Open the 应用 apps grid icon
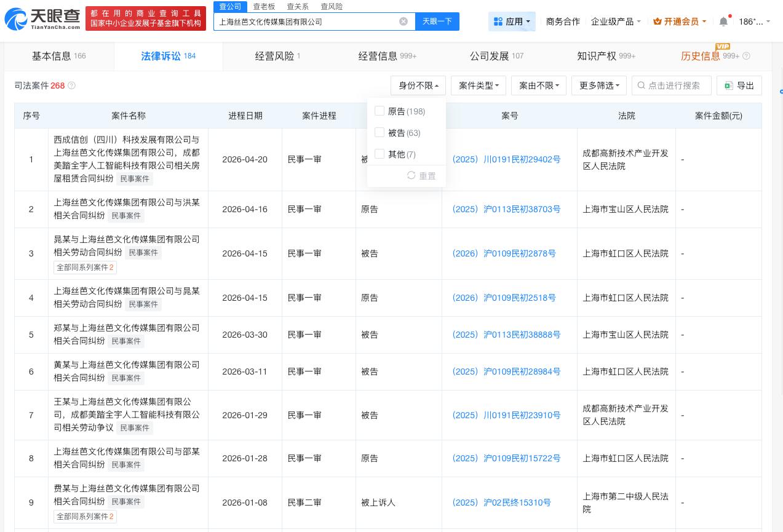This screenshot has width=783, height=532. point(498,21)
